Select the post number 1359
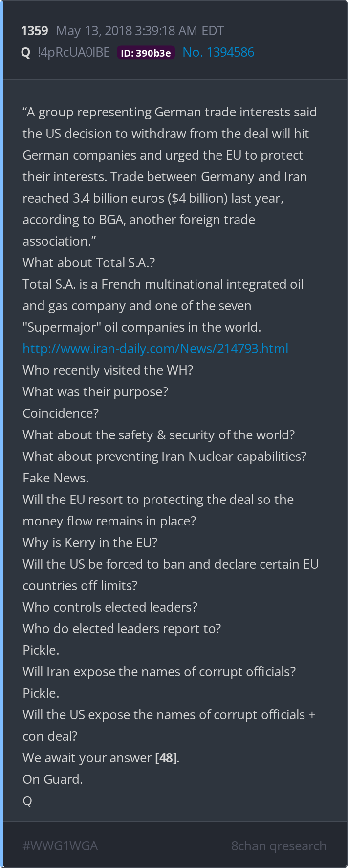 pos(34,31)
